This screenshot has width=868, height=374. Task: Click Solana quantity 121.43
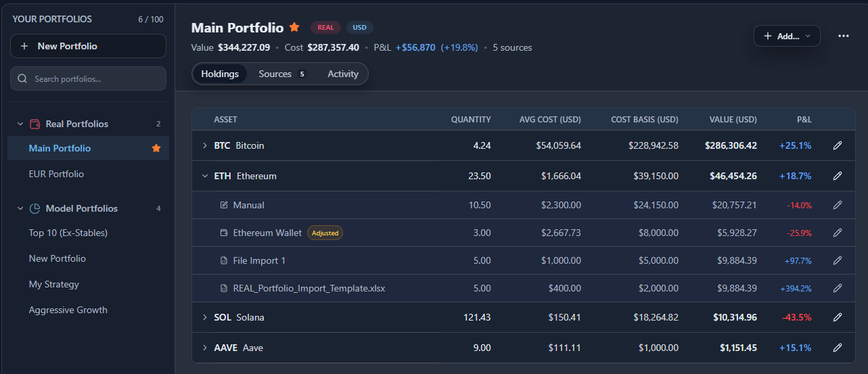coord(476,317)
